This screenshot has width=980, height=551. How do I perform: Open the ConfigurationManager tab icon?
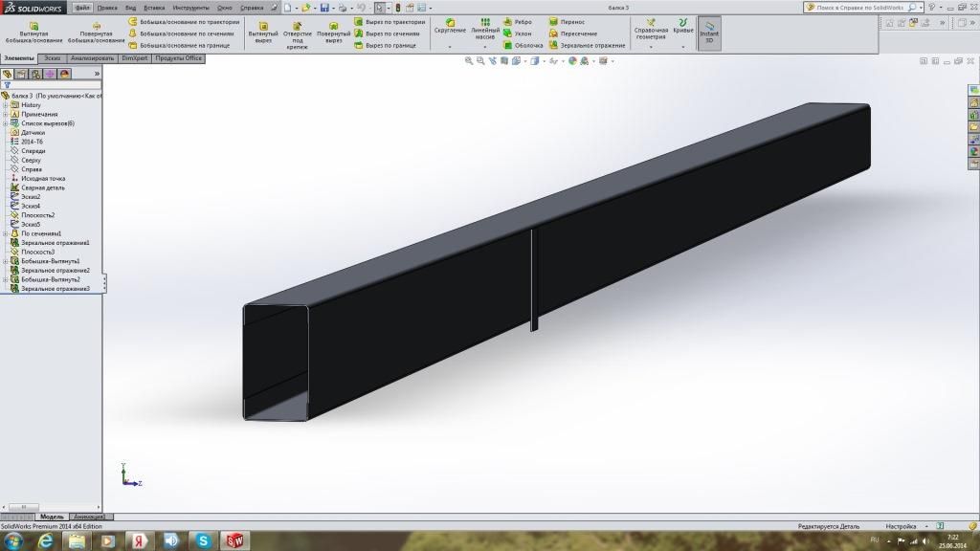(x=36, y=74)
